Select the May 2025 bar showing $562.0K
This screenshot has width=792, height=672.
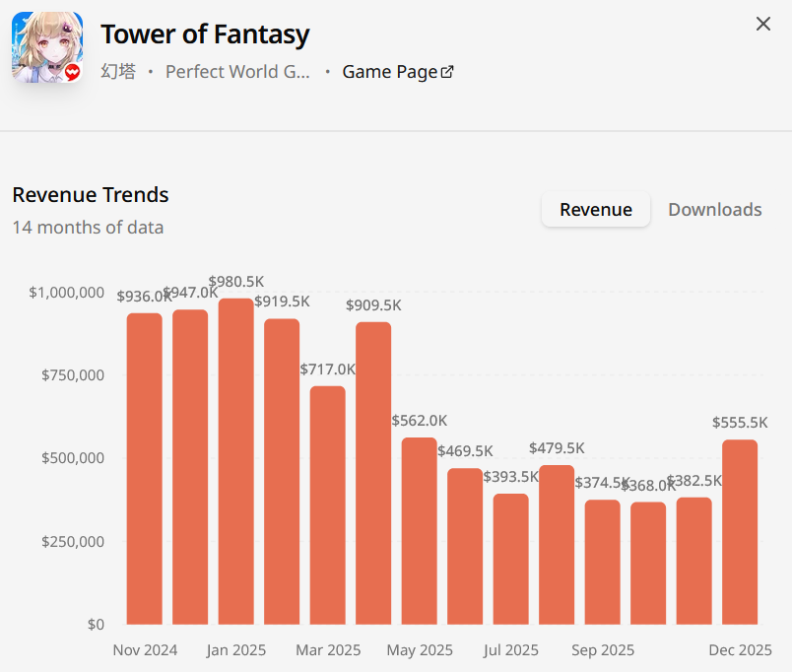coord(420,530)
